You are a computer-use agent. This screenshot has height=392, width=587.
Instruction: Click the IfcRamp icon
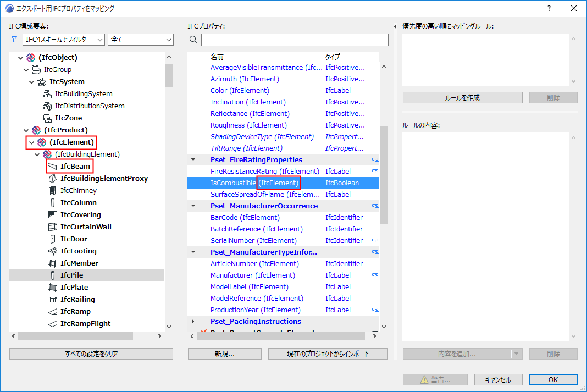pos(53,312)
